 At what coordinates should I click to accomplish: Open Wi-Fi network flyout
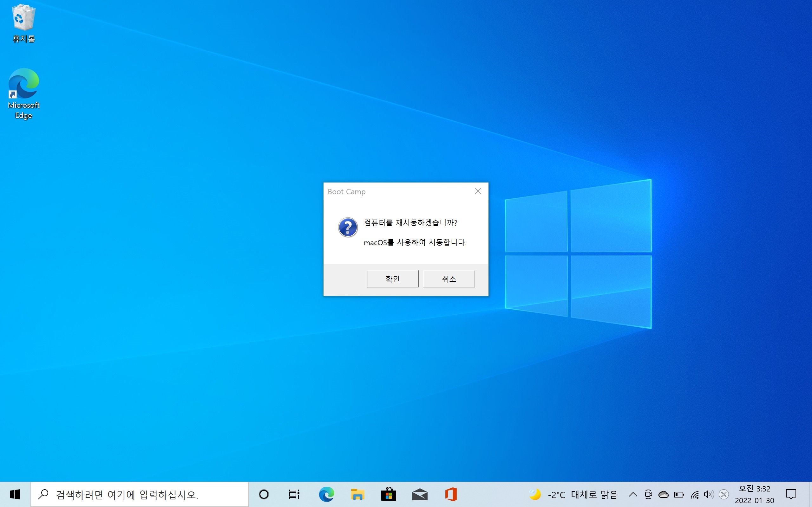coord(695,494)
